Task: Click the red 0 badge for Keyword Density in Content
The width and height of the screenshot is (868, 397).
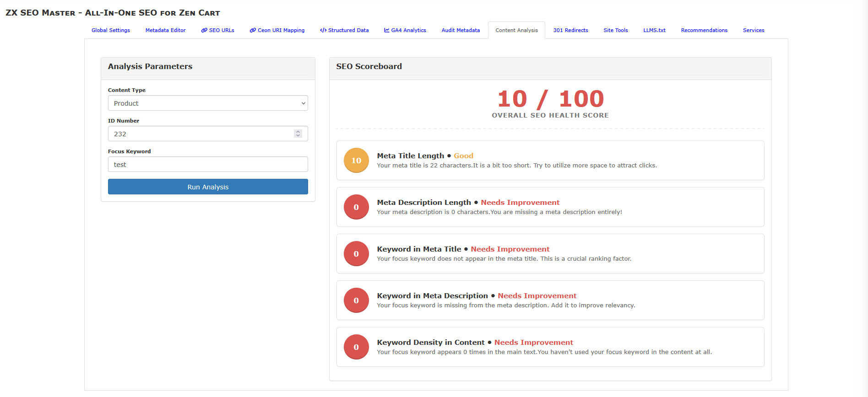Action: [x=356, y=347]
